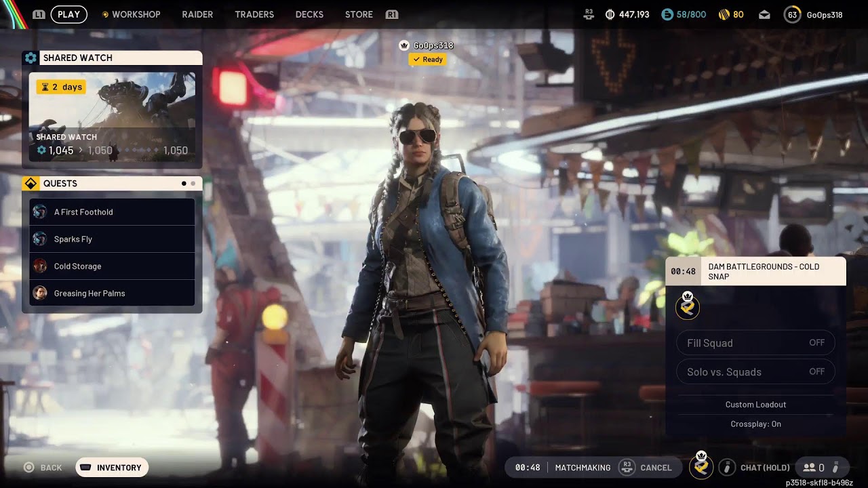
Task: Click the blue token icon beside 58/800
Action: [667, 14]
